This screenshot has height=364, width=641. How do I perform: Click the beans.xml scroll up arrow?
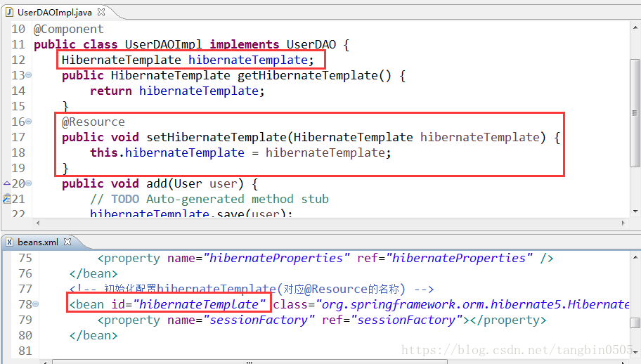(x=635, y=257)
